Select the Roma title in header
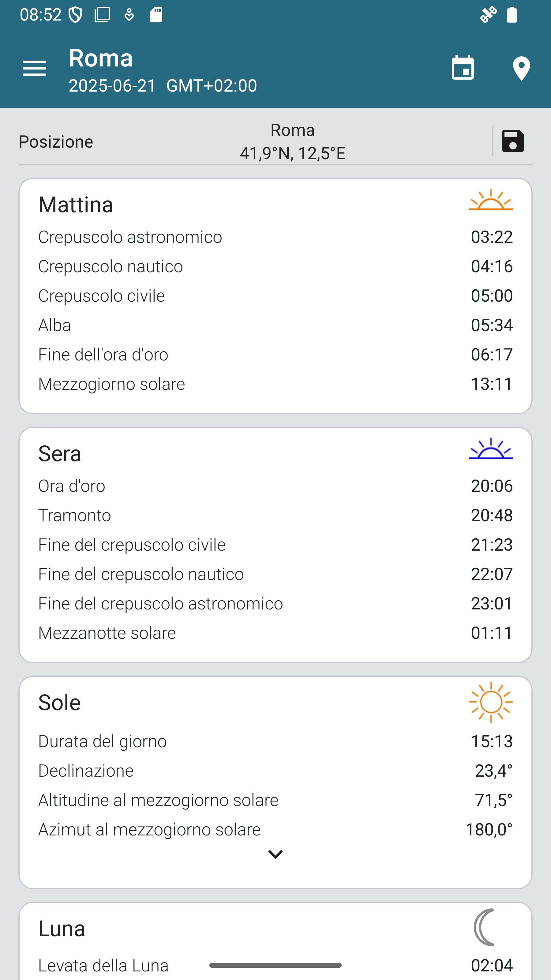Image resolution: width=551 pixels, height=980 pixels. pos(101,58)
